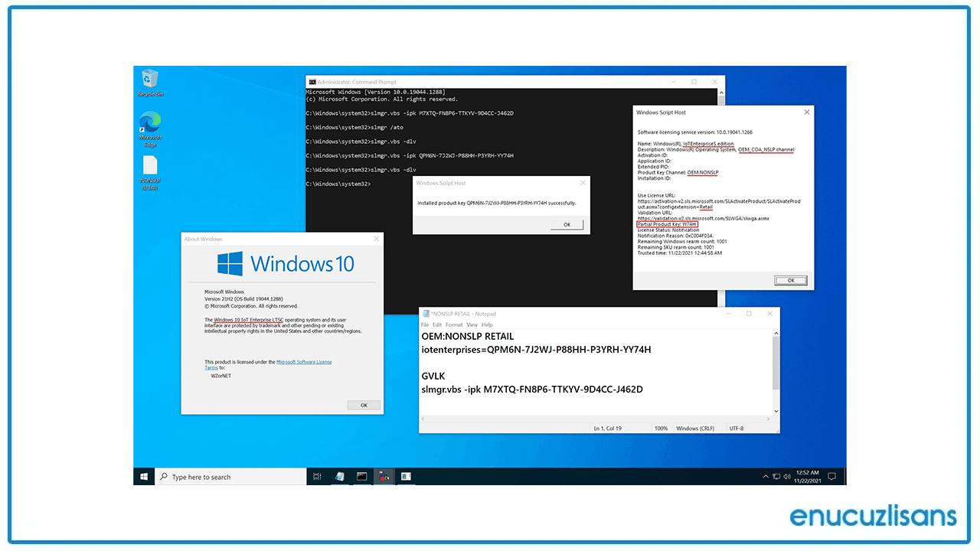Click the UTF-8 encoding status entry
Screen dimensions: 980x551
[x=737, y=429]
